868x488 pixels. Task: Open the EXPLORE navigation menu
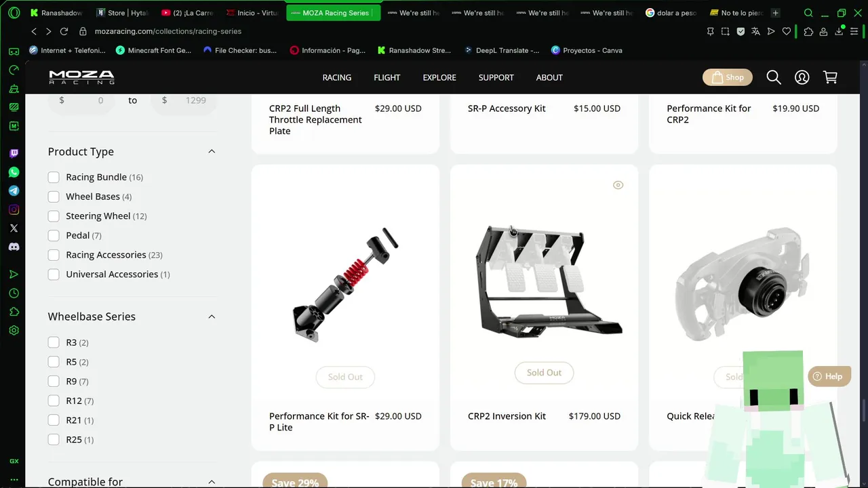pyautogui.click(x=439, y=77)
